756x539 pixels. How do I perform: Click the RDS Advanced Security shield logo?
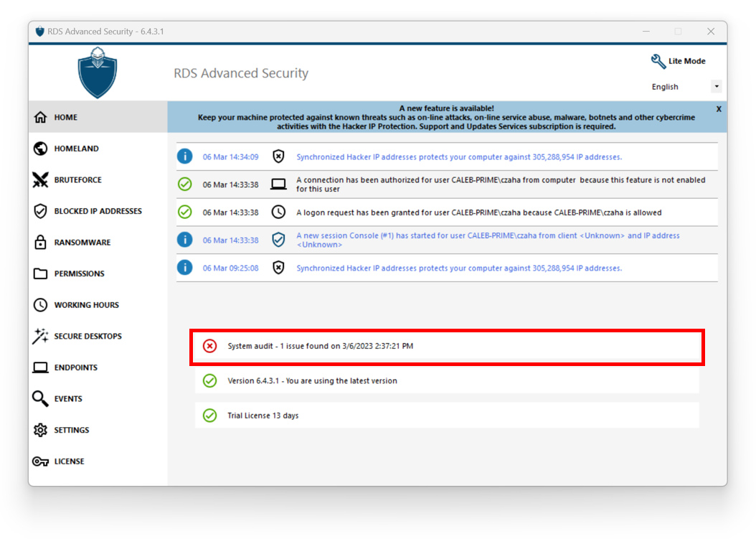pos(98,73)
